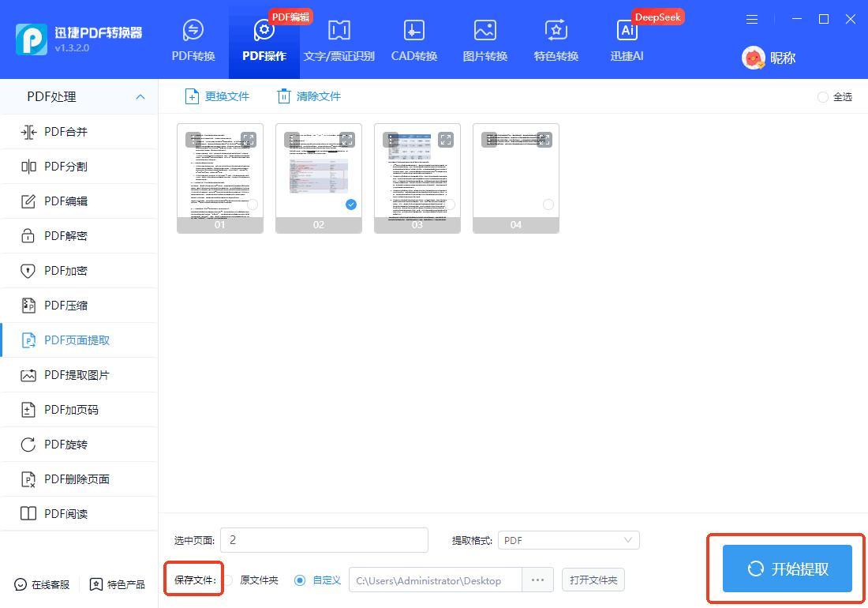
Task: Browse save path with ellipsis button
Action: [537, 580]
